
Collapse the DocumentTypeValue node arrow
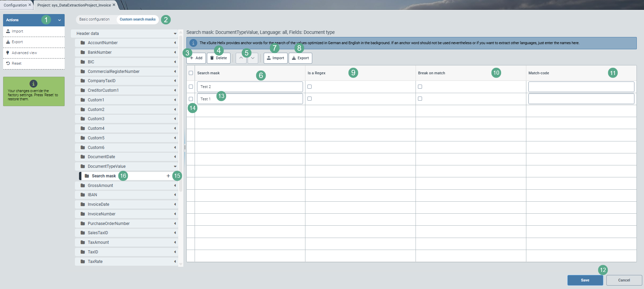(175, 166)
